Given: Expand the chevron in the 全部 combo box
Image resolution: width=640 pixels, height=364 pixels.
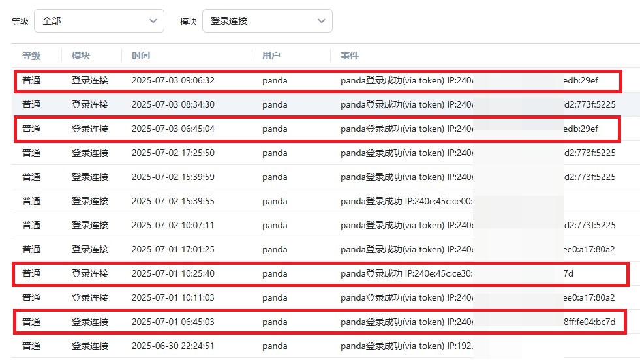Looking at the screenshot, I should (153, 21).
